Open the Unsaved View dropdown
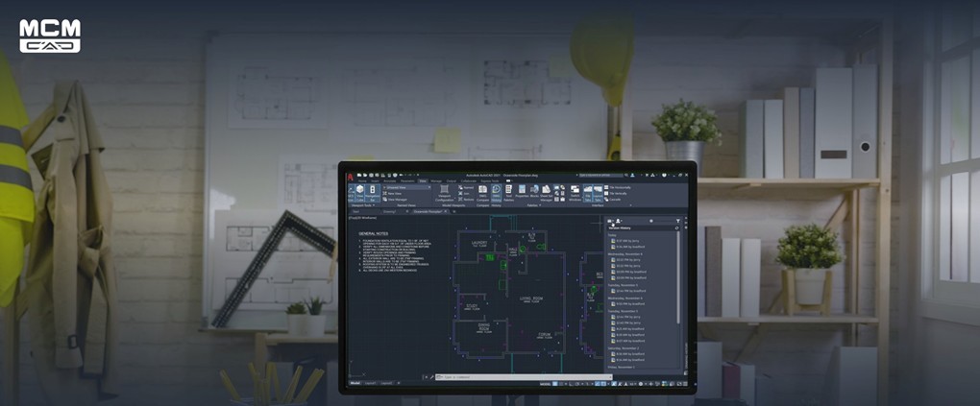Screen dimensions: 980x406 pyautogui.click(x=406, y=187)
